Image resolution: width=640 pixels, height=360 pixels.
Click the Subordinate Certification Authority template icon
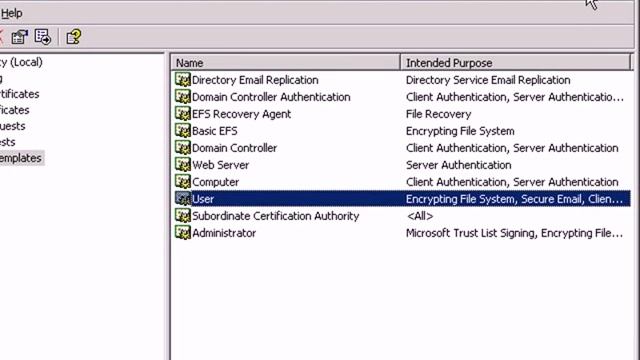pyautogui.click(x=182, y=216)
